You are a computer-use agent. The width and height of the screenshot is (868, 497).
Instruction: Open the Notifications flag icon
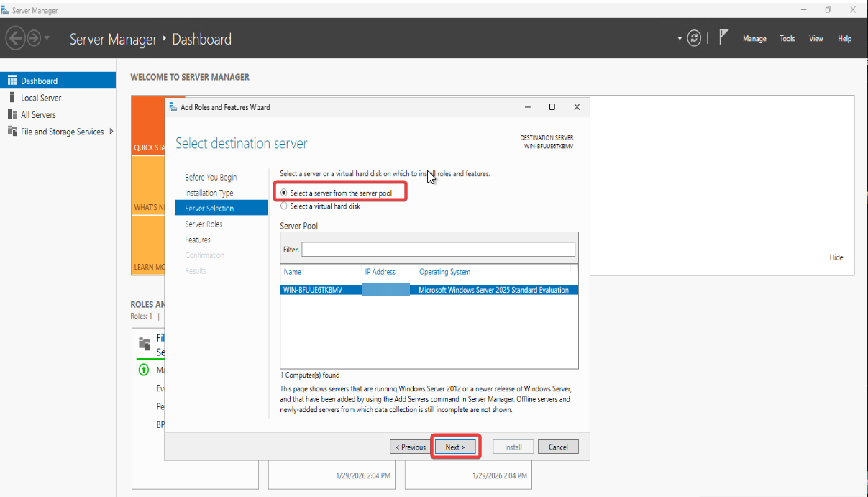[x=725, y=37]
